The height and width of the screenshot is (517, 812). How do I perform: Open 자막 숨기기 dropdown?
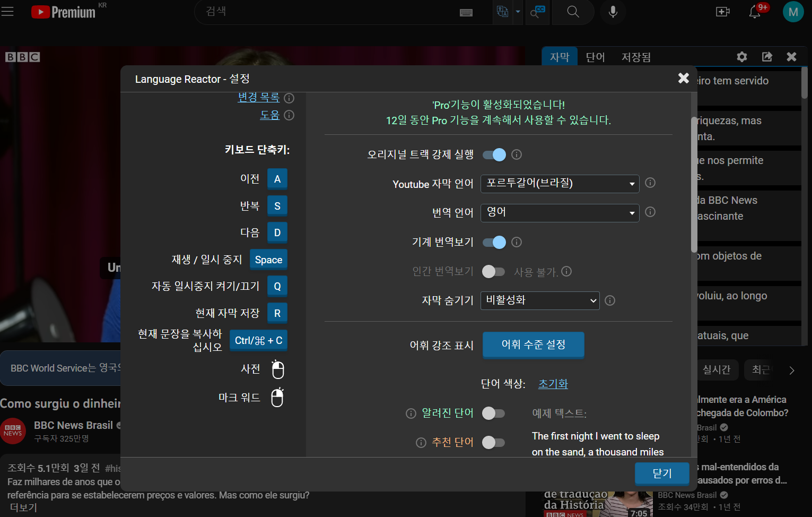[540, 300]
